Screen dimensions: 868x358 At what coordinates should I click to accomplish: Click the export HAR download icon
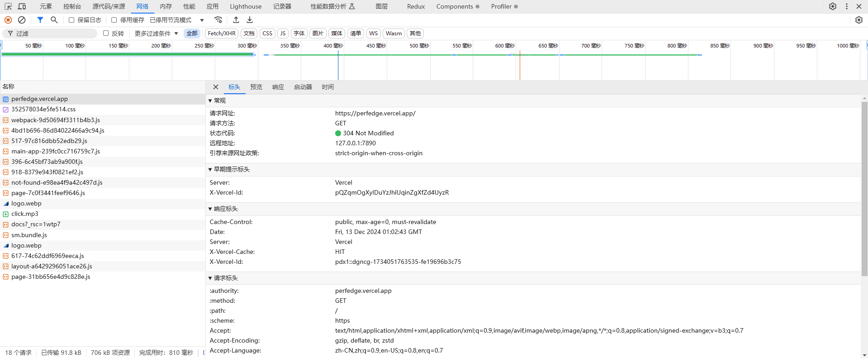pyautogui.click(x=250, y=20)
